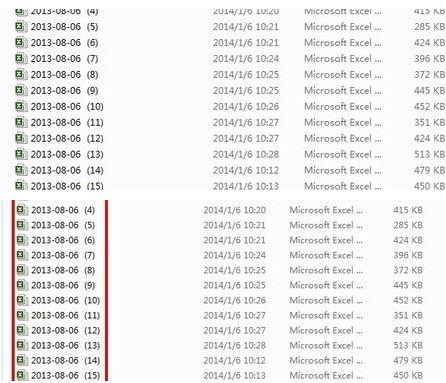This screenshot has height=383, width=446.
Task: Click Microsoft Excel type for (8) in upper list
Action: (343, 75)
